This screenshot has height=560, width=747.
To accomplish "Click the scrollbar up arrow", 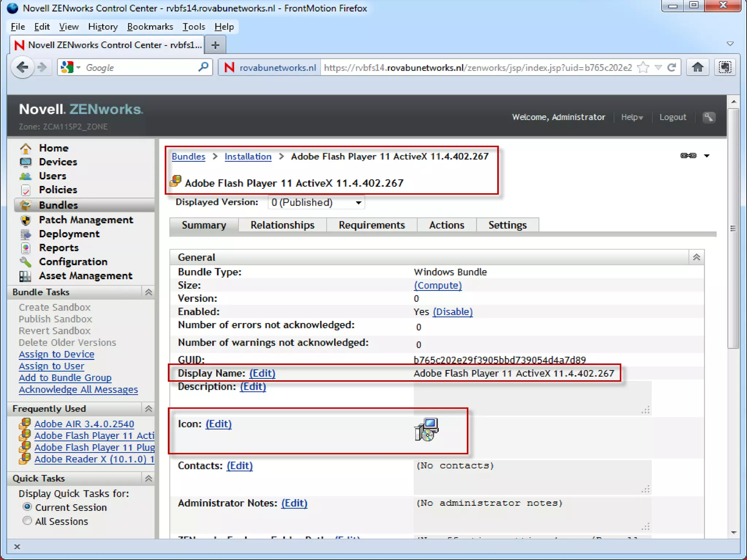I will 734,101.
